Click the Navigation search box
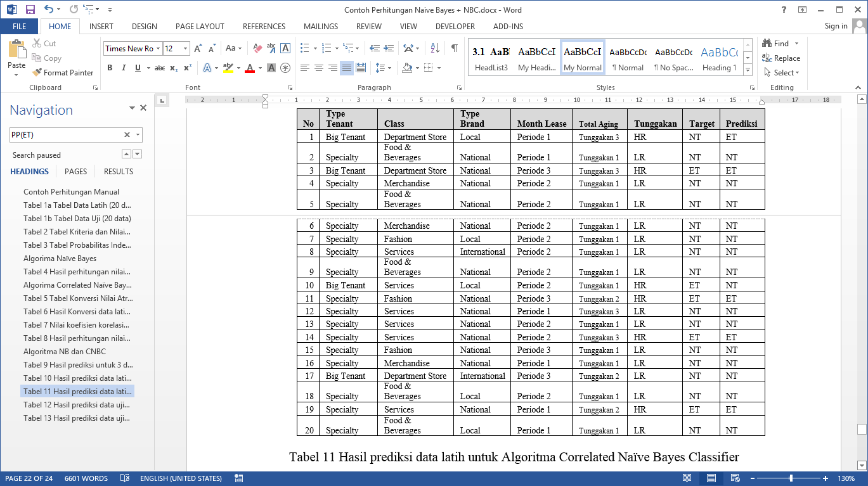868x486 pixels. (67, 134)
